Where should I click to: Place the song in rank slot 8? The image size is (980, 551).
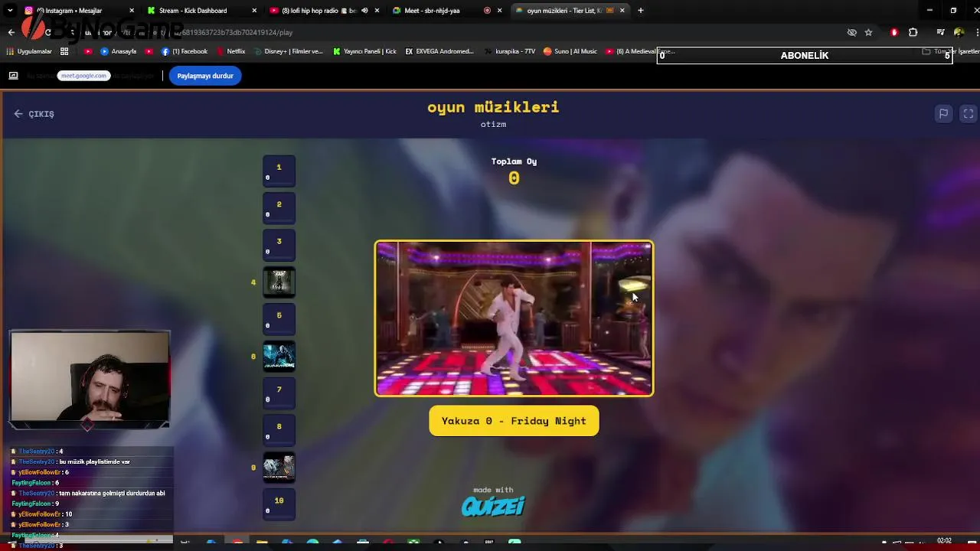click(279, 430)
